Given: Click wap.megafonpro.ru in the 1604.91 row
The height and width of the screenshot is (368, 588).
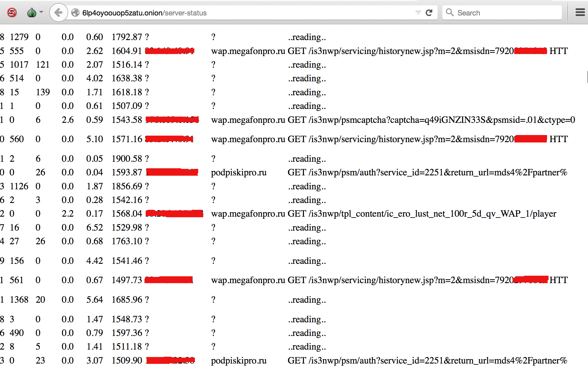Looking at the screenshot, I should (x=248, y=51).
